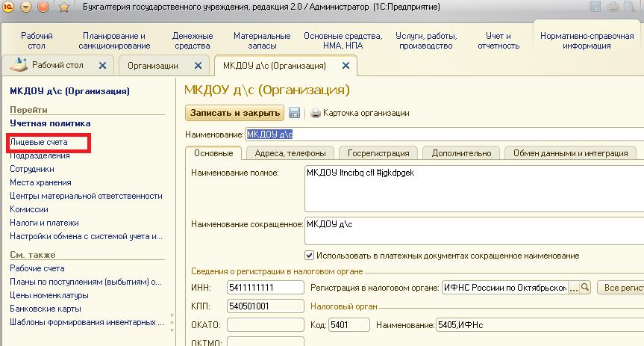Click the orange round button in title bar
The width and height of the screenshot is (644, 346).
(43, 7)
